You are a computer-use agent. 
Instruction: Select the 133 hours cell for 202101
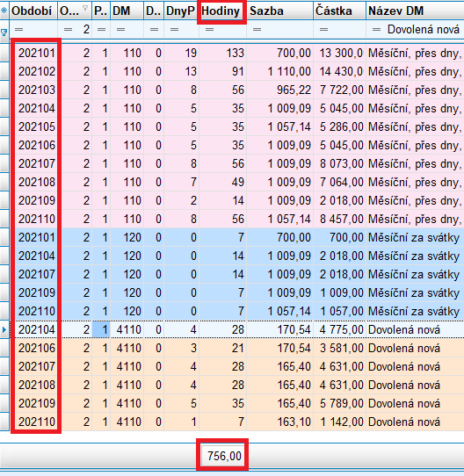(x=222, y=53)
